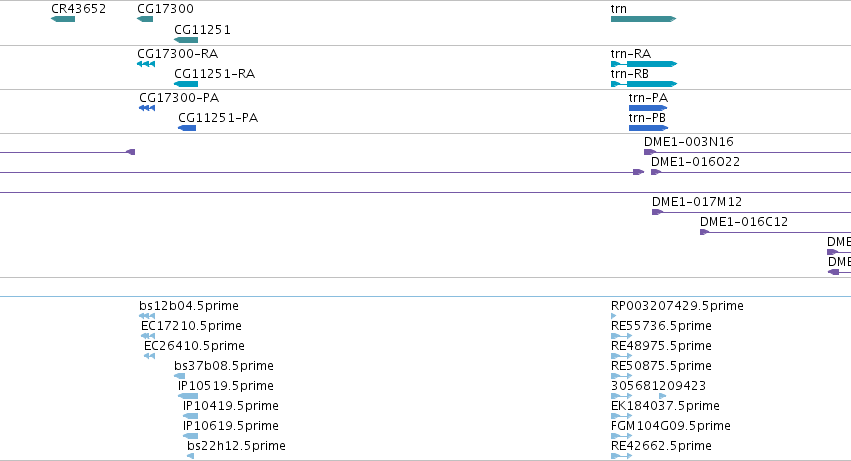Click the RE48975.5prime EST label

(661, 346)
